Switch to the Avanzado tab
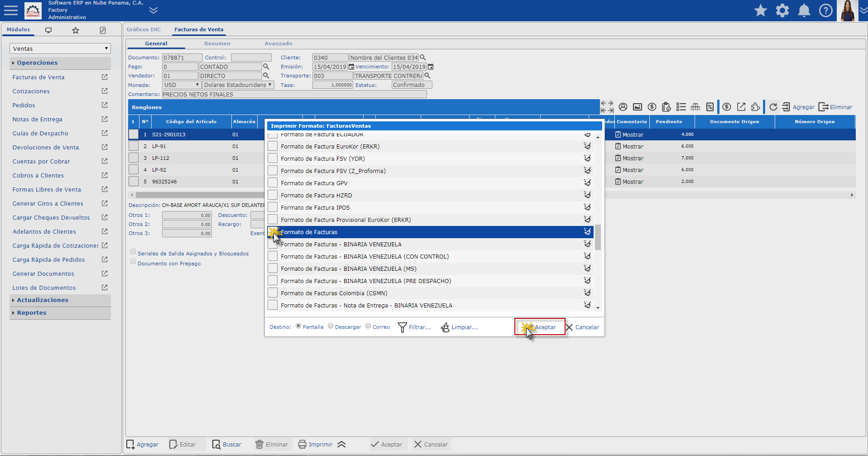 278,43
